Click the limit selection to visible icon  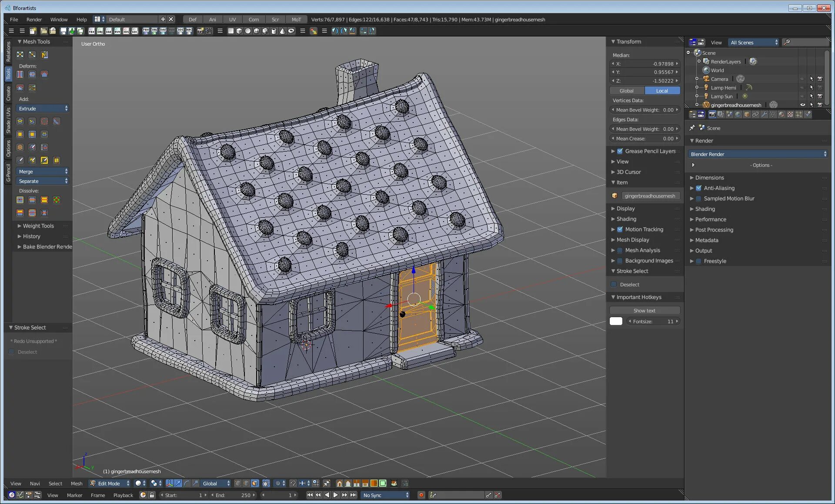pyautogui.click(x=266, y=483)
